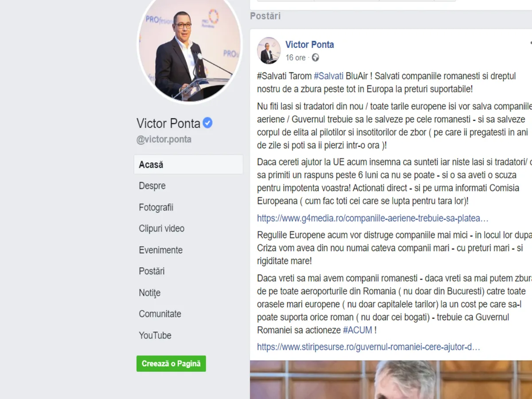The height and width of the screenshot is (399, 532).
Task: Open Clipuri video section
Action: click(x=161, y=229)
